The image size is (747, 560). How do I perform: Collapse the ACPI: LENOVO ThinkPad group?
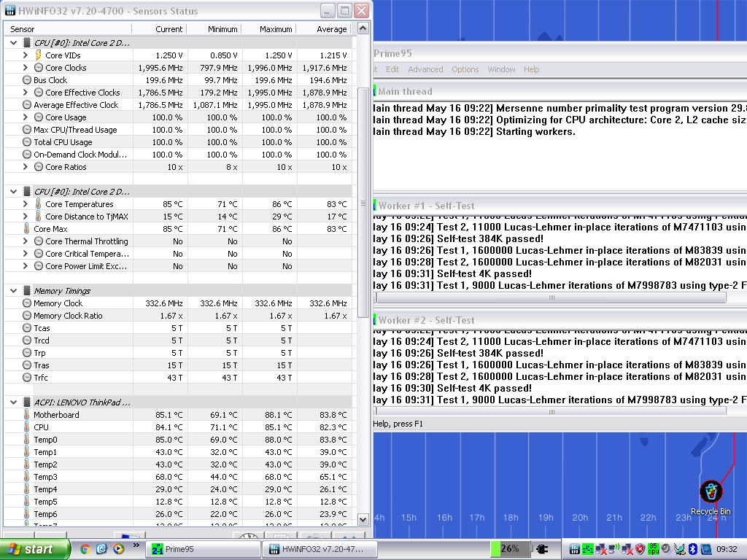click(13, 402)
